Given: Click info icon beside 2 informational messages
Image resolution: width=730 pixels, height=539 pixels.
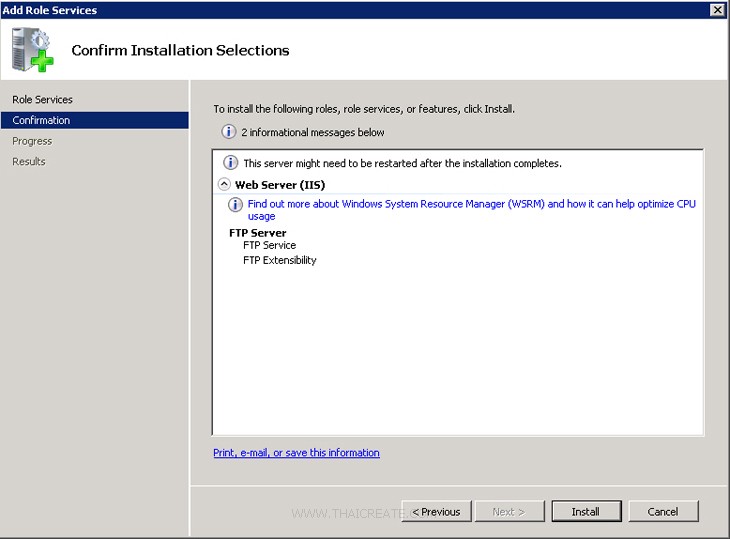Looking at the screenshot, I should (229, 132).
